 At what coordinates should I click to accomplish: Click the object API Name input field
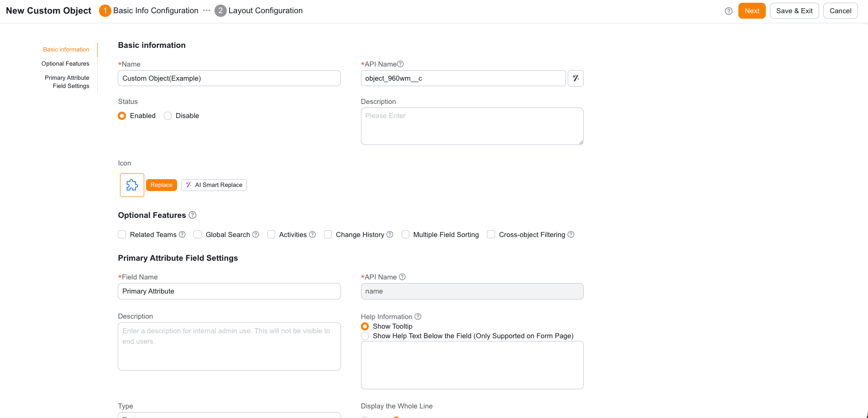pos(463,78)
